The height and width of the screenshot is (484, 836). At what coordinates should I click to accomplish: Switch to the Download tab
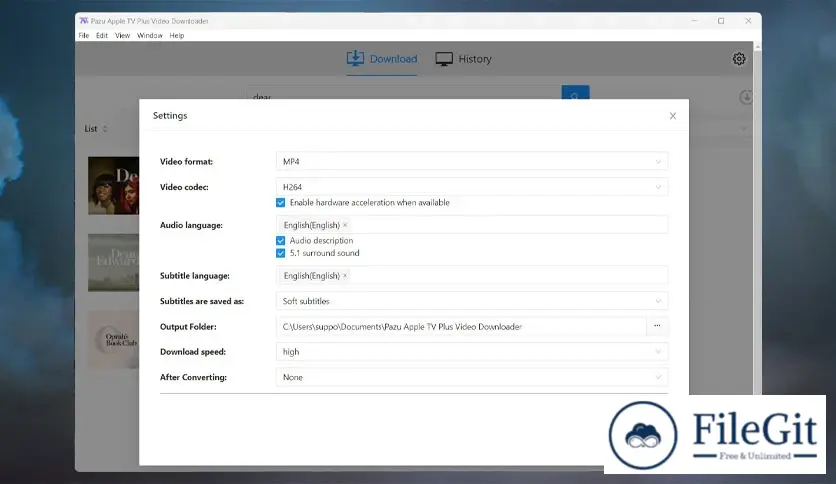[x=382, y=59]
